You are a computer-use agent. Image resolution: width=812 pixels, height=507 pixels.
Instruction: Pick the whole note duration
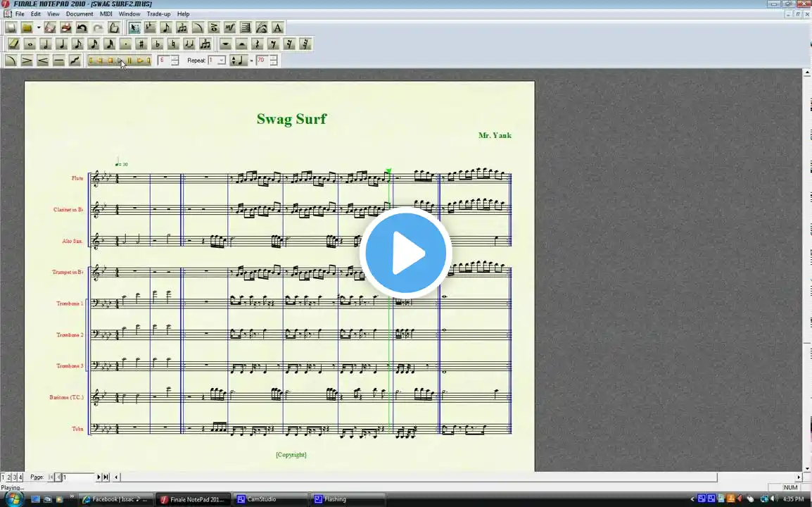click(x=30, y=44)
